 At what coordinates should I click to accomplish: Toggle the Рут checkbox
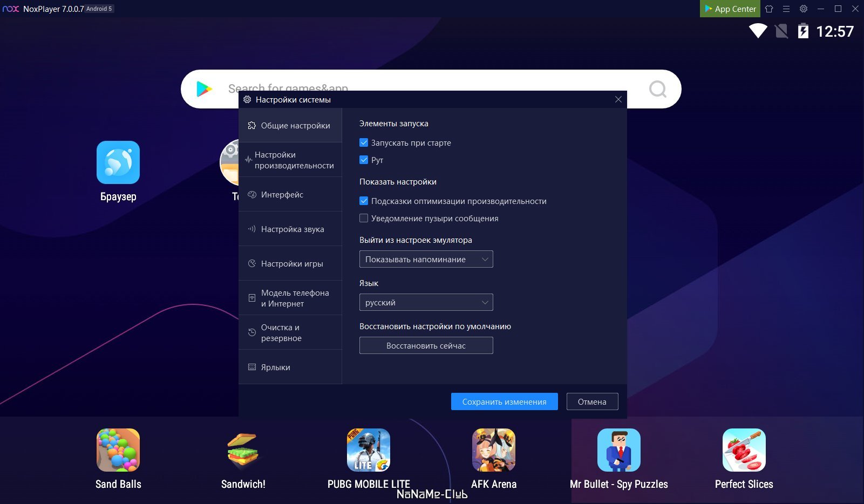point(364,160)
